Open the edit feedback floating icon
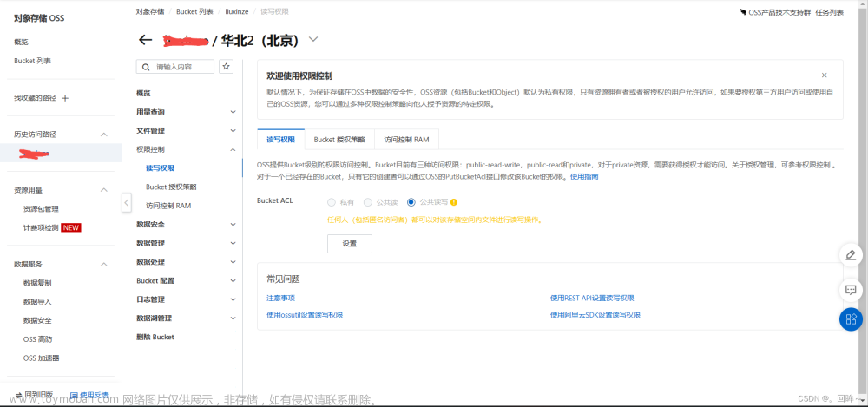This screenshot has width=868, height=407. click(x=851, y=255)
